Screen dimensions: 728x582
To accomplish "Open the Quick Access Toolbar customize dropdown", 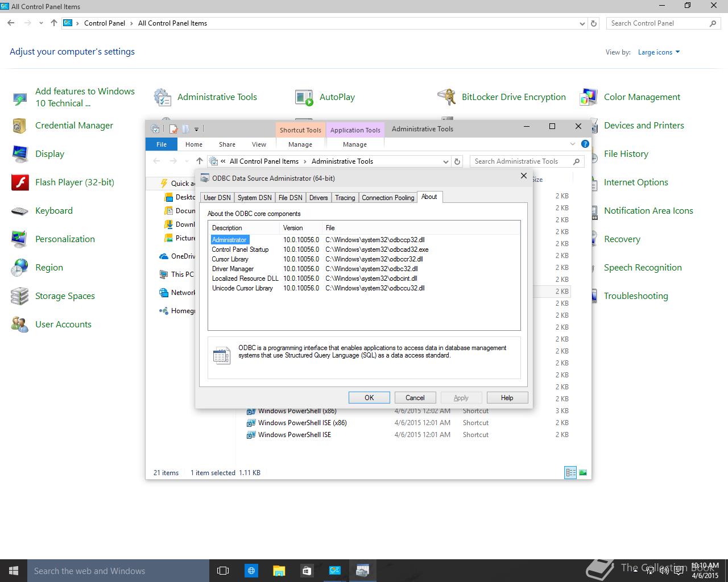I will pos(196,129).
